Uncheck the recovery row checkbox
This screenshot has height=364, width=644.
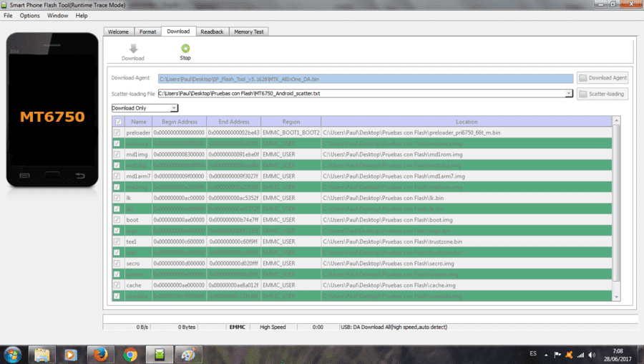click(x=117, y=143)
